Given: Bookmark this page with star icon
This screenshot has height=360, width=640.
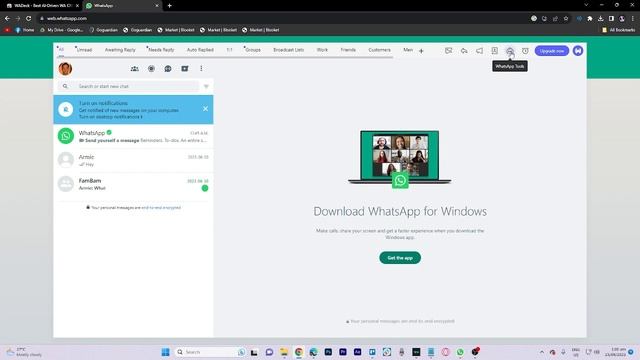Looking at the screenshot, I should (x=566, y=18).
